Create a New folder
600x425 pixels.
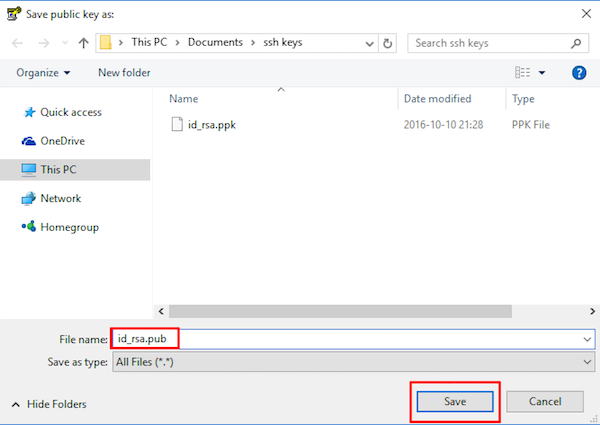(124, 73)
